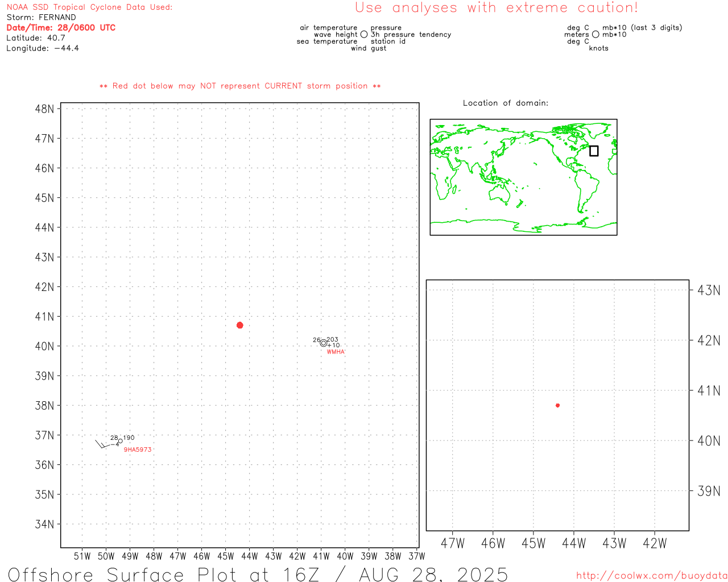The width and height of the screenshot is (728, 582).
Task: Click the 'air temperature' legend label
Action: click(329, 28)
